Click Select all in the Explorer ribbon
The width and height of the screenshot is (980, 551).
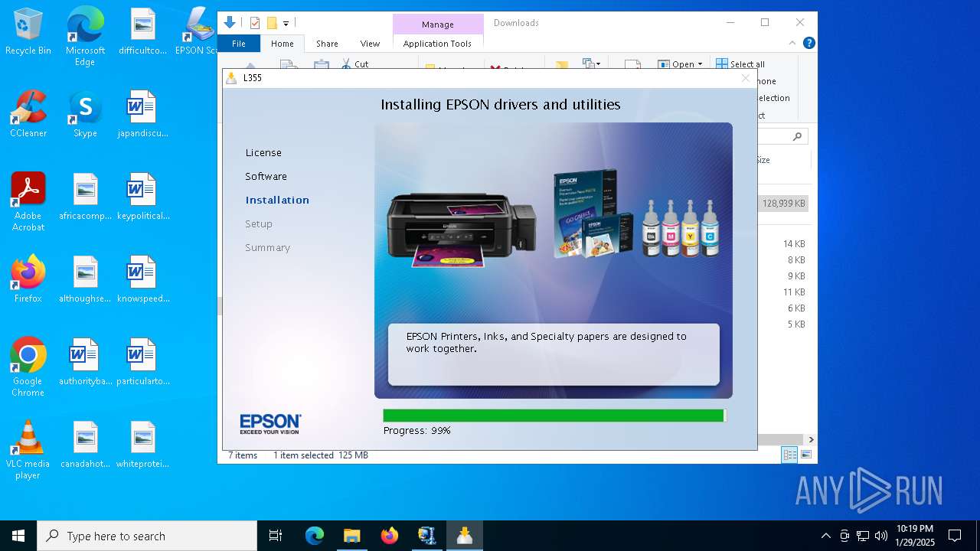coord(740,64)
